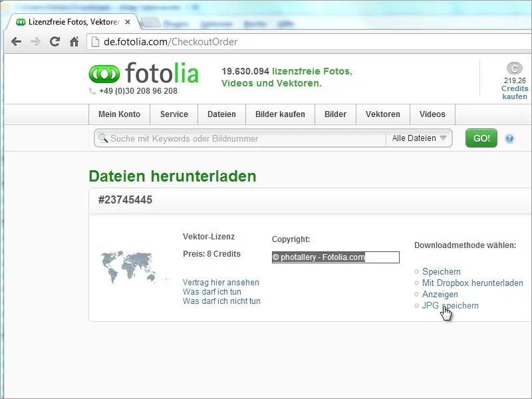Open the blue search help icon
The height and width of the screenshot is (399, 532).
509,138
